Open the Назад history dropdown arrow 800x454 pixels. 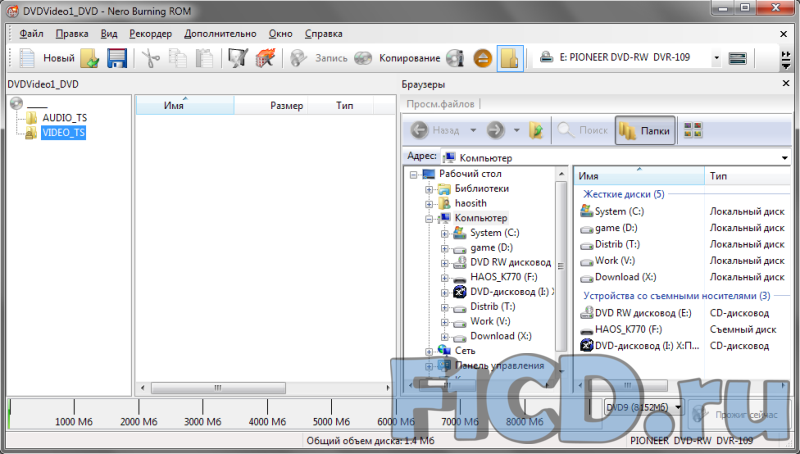473,131
